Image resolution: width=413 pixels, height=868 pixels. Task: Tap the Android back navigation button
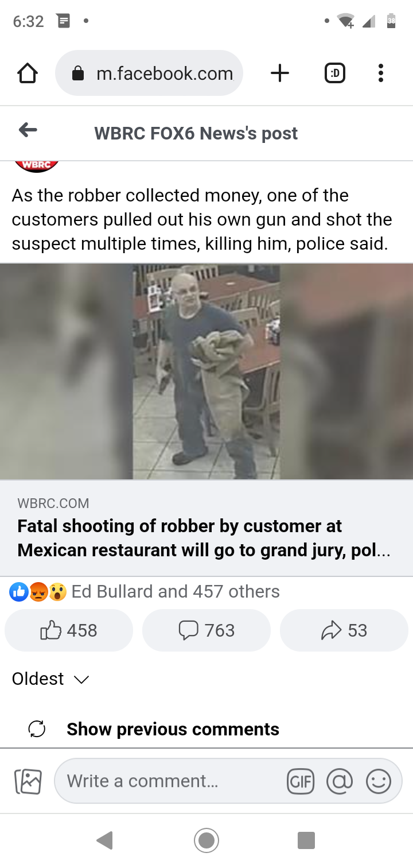[105, 840]
